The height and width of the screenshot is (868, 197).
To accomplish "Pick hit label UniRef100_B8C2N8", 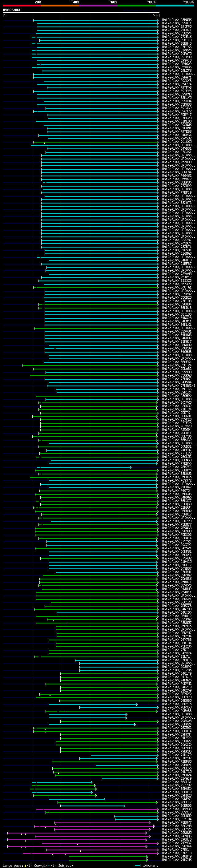I will 176,826.
